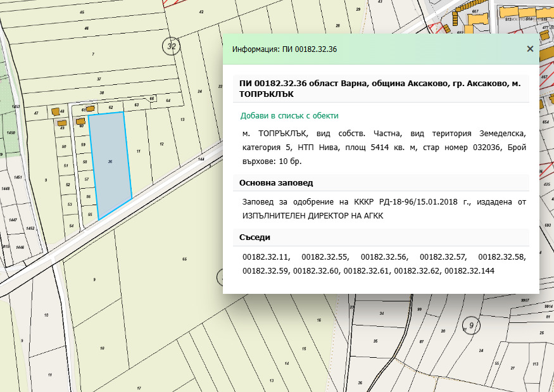This screenshot has height=392, width=554.
Task: Click small parcel 57 beside highlighted plot
Action: pyautogui.click(x=87, y=180)
